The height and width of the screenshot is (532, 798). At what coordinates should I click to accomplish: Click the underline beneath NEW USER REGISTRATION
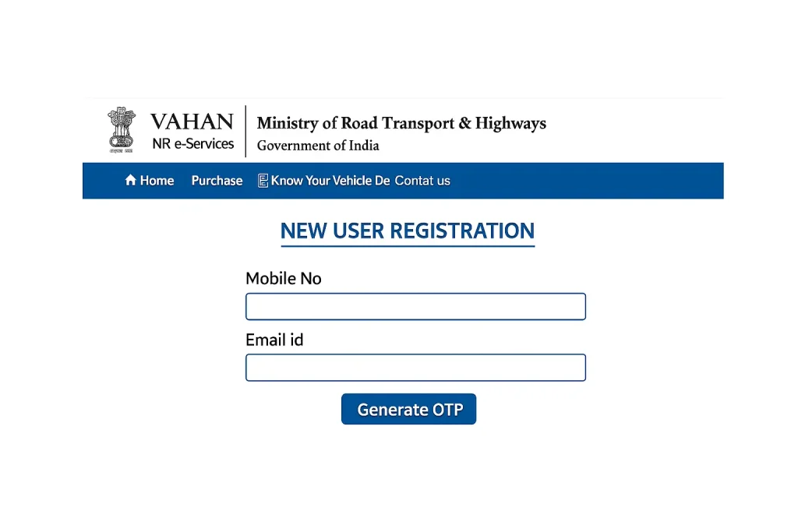(407, 246)
